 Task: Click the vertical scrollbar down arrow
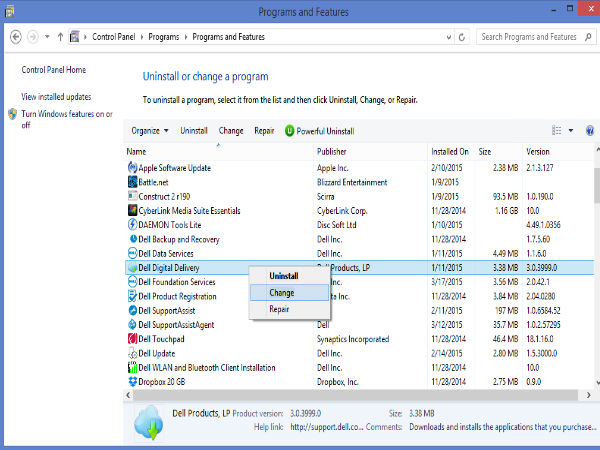point(597,382)
